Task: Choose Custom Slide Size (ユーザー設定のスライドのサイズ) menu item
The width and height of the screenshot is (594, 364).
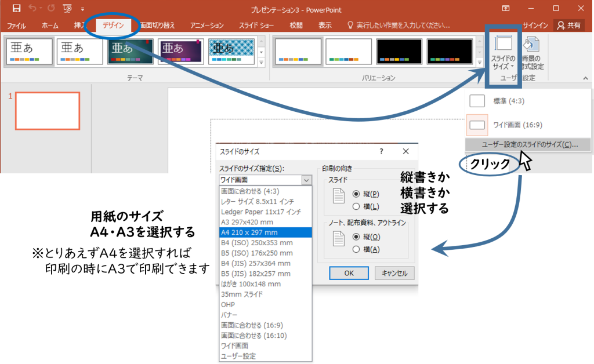Action: click(529, 145)
